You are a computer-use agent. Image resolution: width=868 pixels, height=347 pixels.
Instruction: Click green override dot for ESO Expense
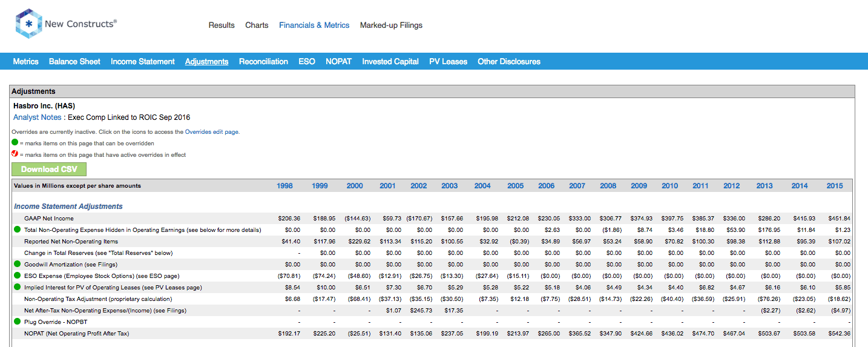pos(17,276)
